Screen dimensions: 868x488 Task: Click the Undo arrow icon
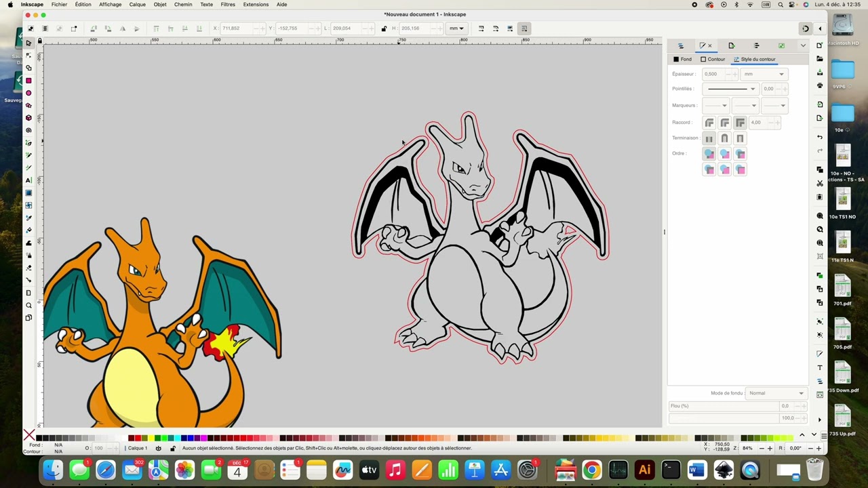tap(820, 137)
